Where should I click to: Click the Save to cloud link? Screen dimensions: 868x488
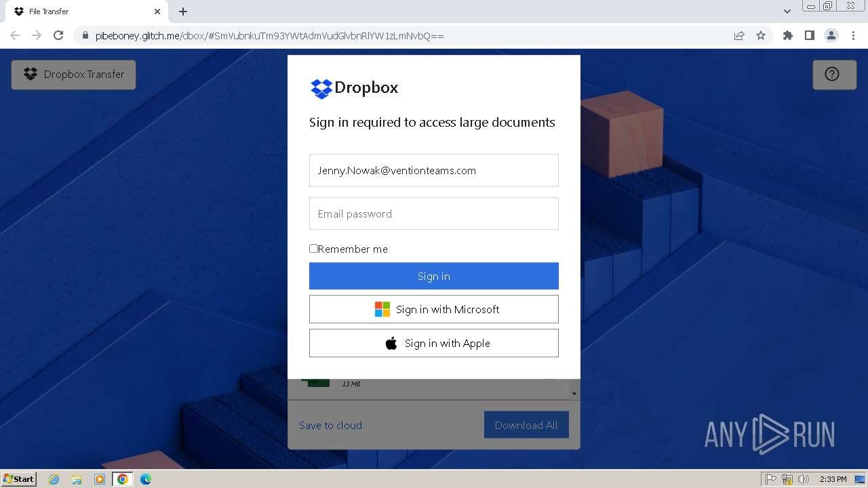(x=330, y=425)
